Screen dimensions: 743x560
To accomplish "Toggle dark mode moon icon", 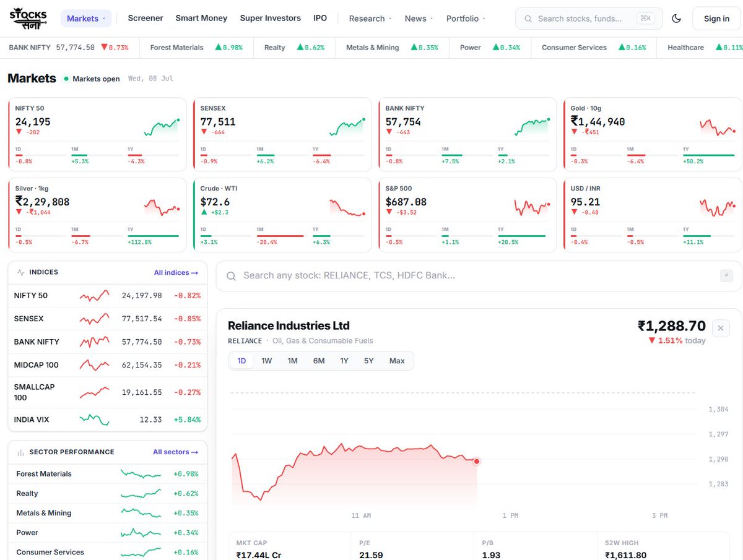I will point(677,19).
